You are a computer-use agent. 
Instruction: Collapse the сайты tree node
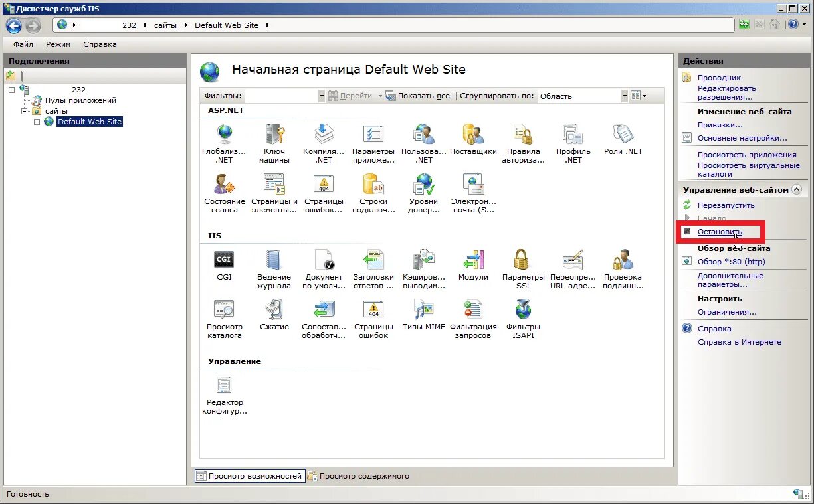pos(25,111)
